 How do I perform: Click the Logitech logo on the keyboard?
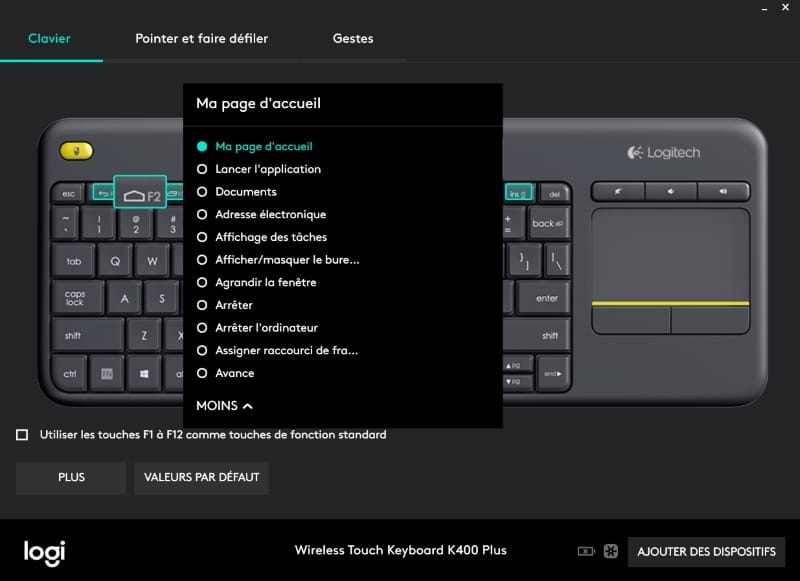[663, 153]
